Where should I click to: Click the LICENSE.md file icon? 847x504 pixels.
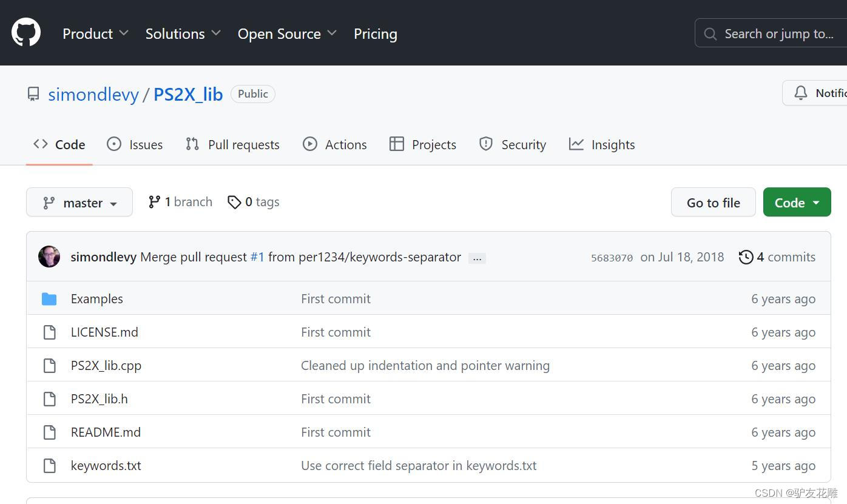tap(49, 332)
